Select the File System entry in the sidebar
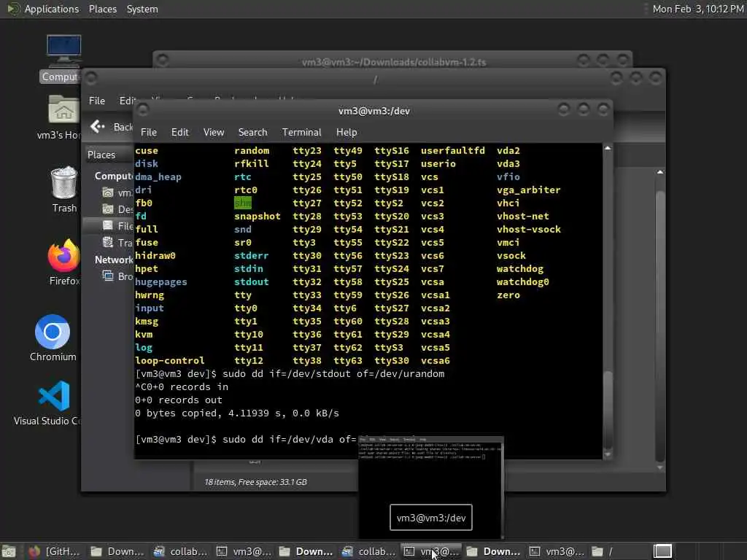The height and width of the screenshot is (560, 747). [117, 226]
